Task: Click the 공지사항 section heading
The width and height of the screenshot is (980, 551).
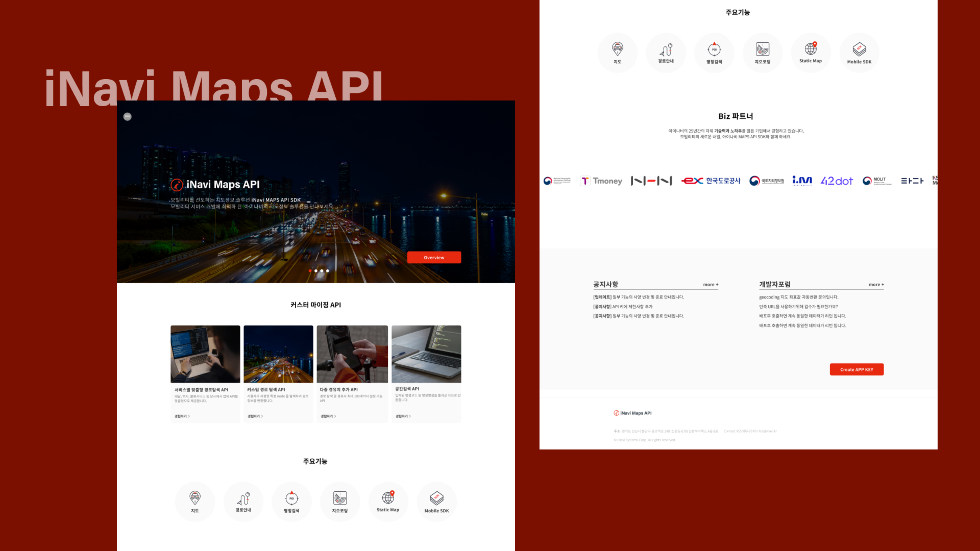Action: (605, 284)
